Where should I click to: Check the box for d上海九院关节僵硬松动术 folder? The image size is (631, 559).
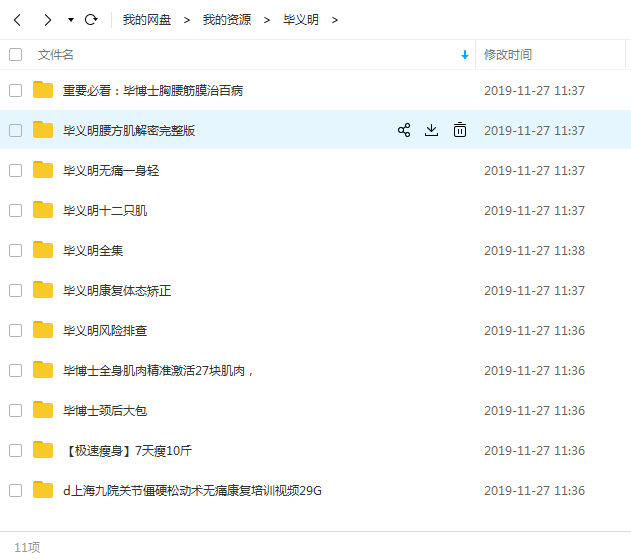click(15, 490)
